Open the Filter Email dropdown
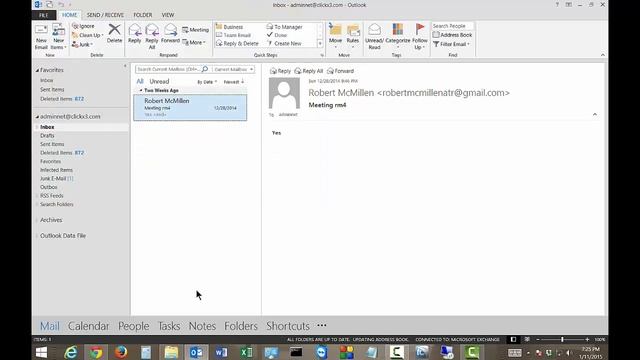This screenshot has height=360, width=640. [451, 44]
